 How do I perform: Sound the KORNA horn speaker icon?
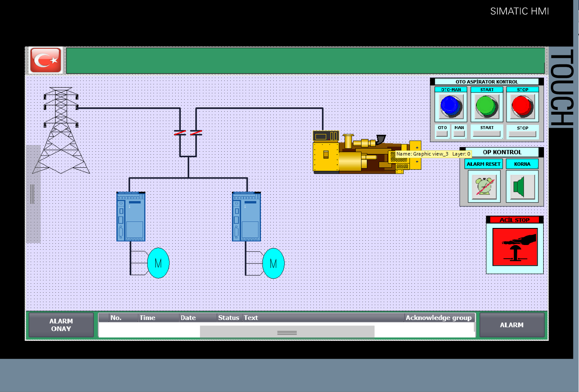(x=522, y=186)
